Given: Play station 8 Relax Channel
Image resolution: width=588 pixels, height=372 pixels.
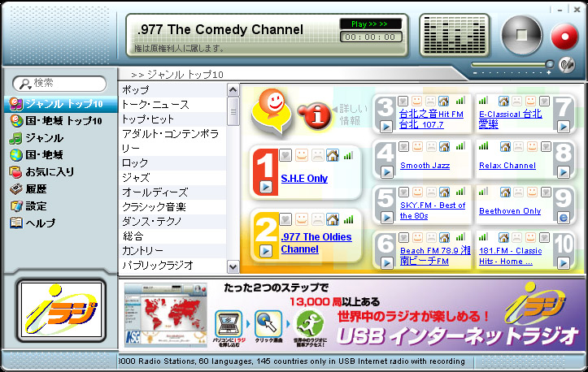Looking at the screenshot, I should pyautogui.click(x=564, y=172).
